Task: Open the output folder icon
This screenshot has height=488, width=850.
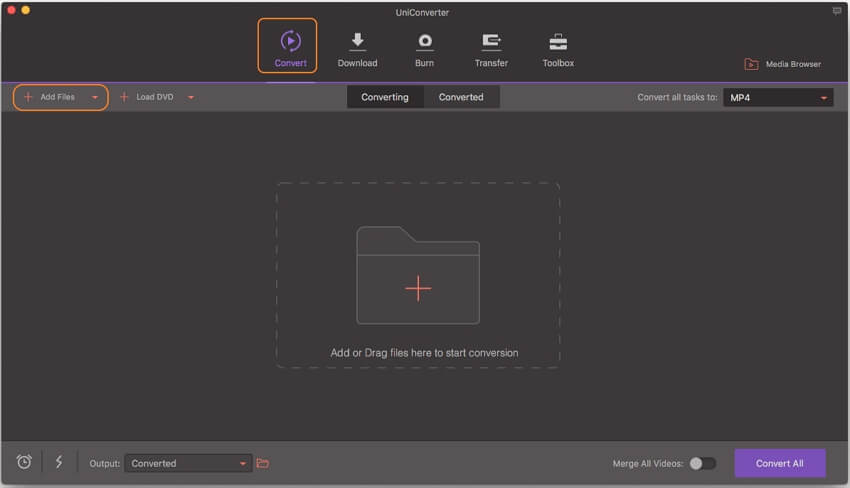Action: point(263,463)
